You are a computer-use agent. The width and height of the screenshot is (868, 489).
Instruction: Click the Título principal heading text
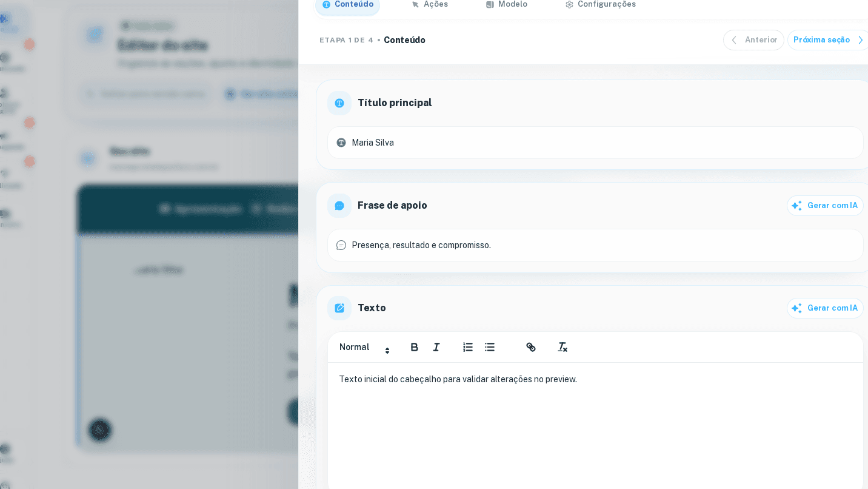click(x=395, y=103)
